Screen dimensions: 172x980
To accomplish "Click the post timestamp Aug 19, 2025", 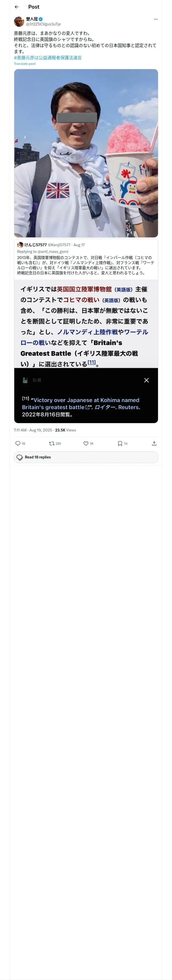I will [33, 430].
